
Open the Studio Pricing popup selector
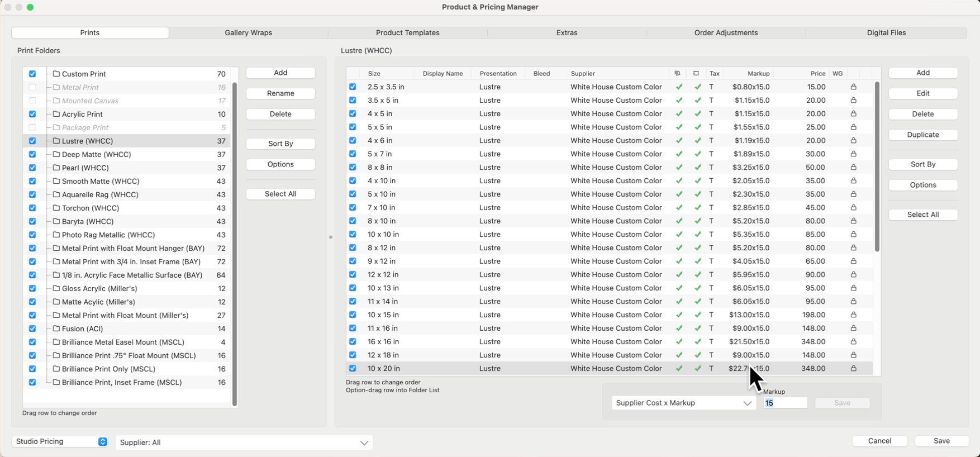pos(60,441)
